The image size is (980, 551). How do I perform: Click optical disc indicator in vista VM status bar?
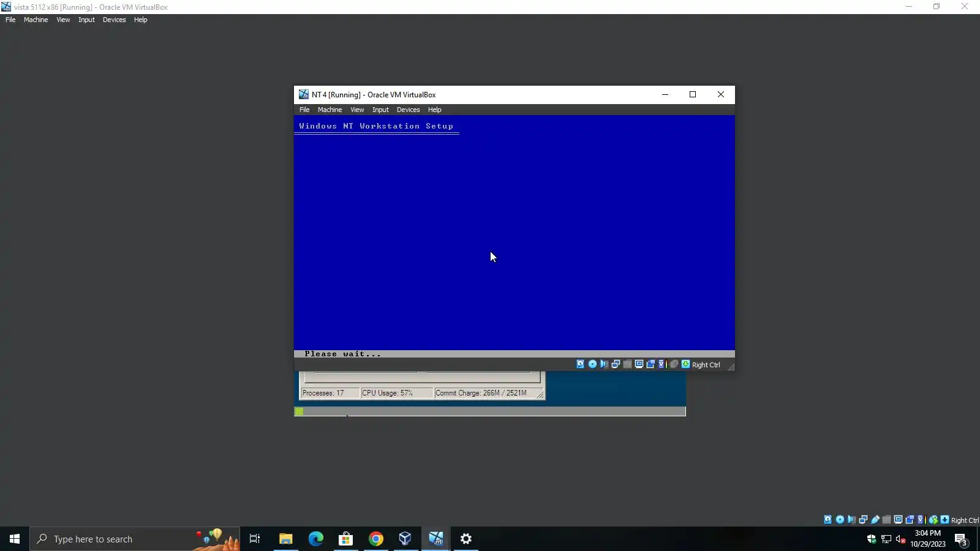[x=840, y=520]
